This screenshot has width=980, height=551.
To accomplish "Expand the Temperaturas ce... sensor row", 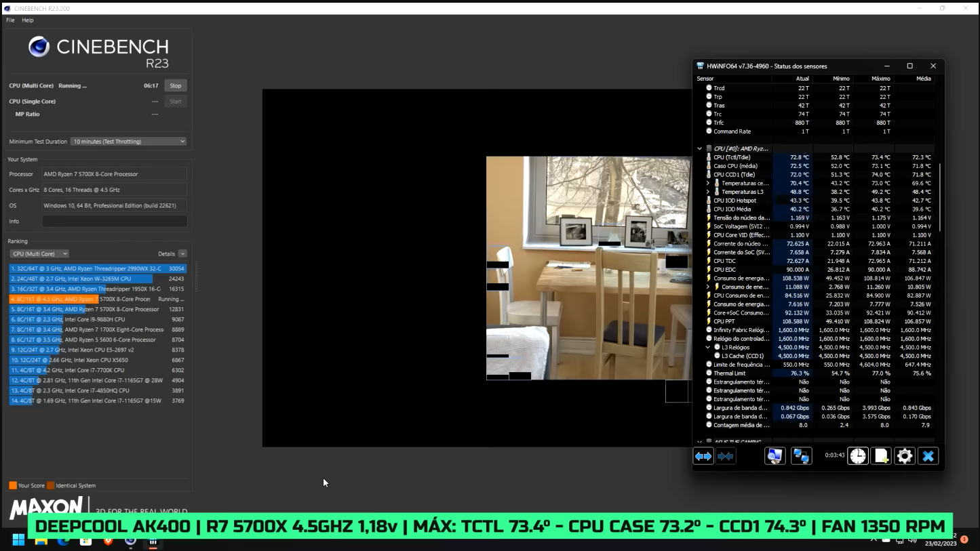I will pos(708,183).
